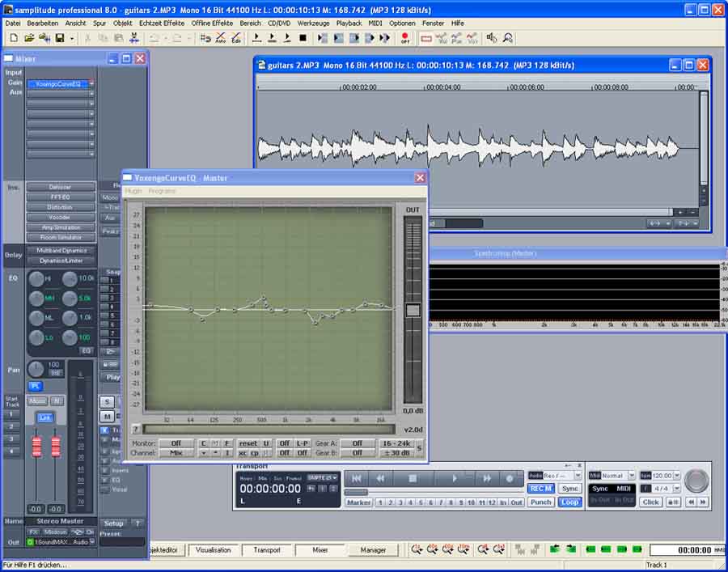Open the SMPTE time format dropdown
Image resolution: width=728 pixels, height=572 pixels.
coord(334,477)
